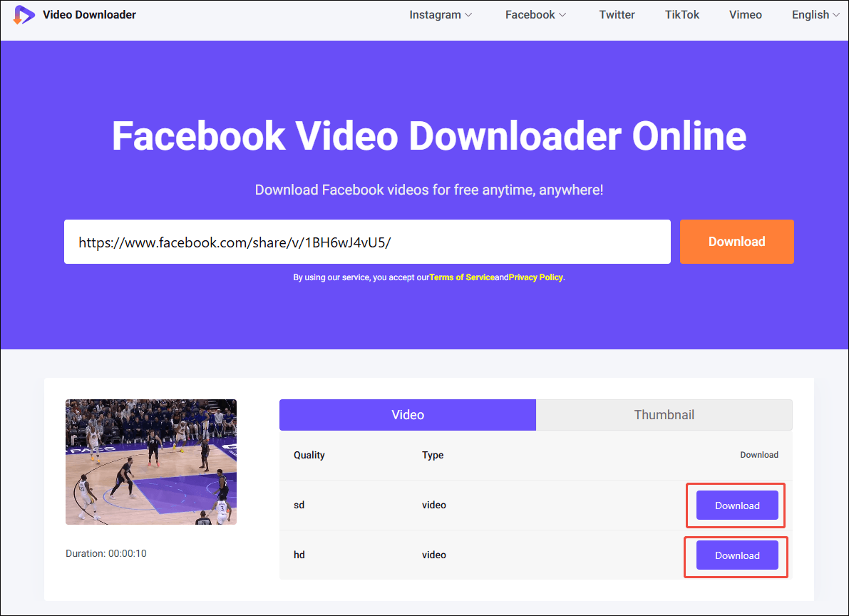Click the 'Facebook Video Downloader Online' heading
849x616 pixels.
tap(429, 135)
